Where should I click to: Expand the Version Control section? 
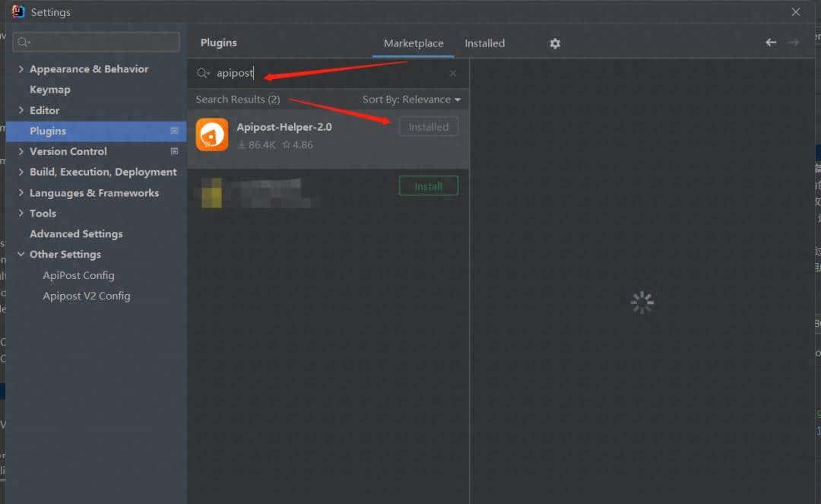tap(21, 151)
